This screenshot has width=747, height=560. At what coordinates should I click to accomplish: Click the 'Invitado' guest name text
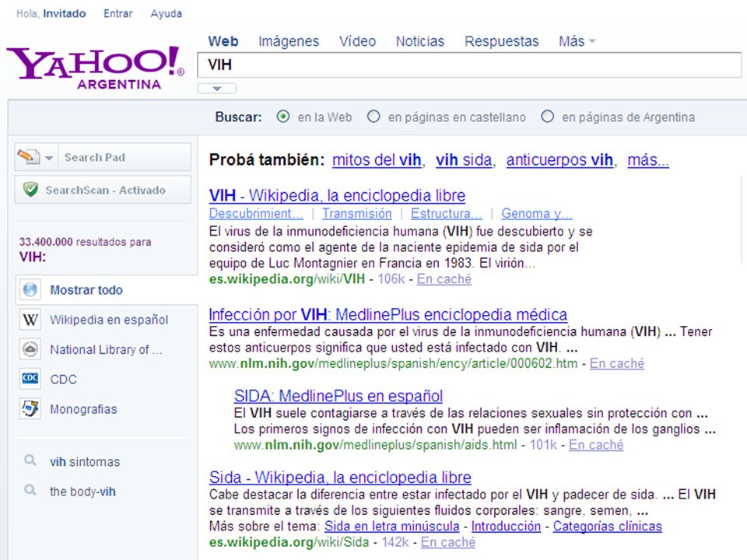pos(65,13)
